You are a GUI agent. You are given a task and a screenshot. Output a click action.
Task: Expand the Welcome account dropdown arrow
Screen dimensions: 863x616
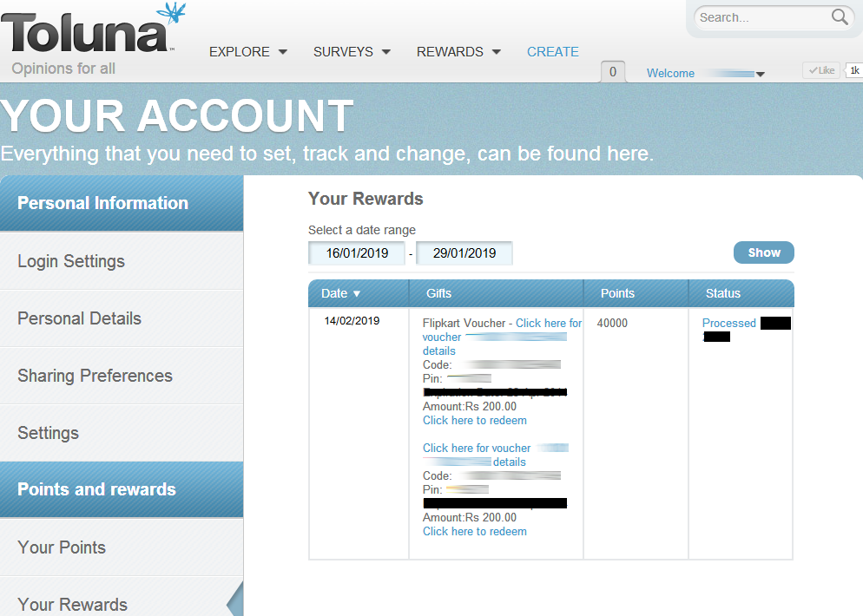(761, 75)
